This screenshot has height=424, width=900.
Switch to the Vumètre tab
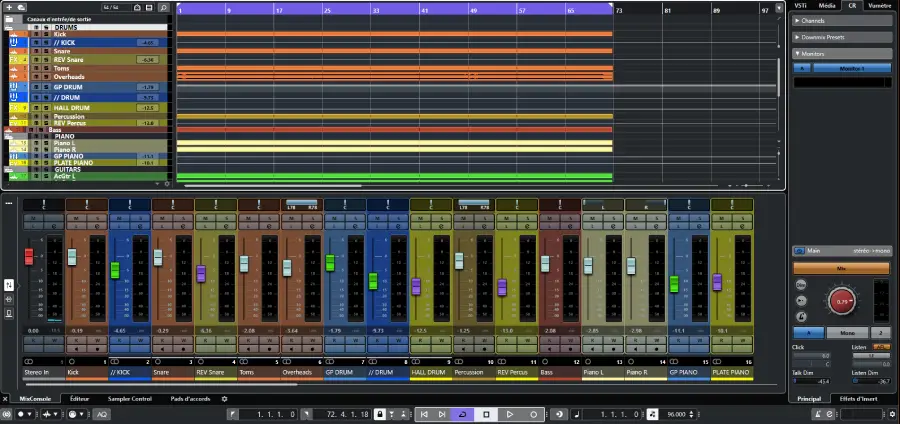[879, 5]
